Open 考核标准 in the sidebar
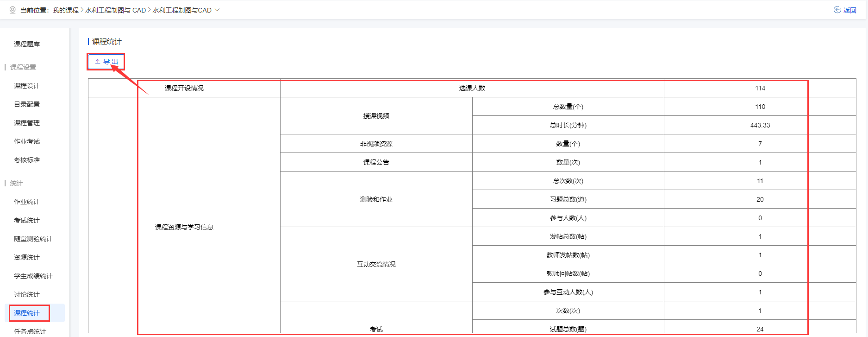Viewport: 868px width, 337px height. [27, 160]
